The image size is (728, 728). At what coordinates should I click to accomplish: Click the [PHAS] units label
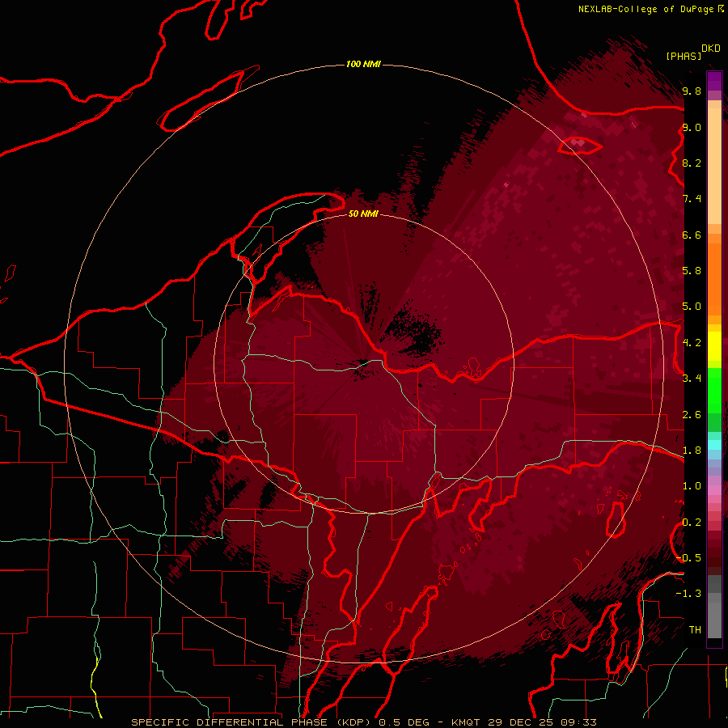click(x=684, y=56)
